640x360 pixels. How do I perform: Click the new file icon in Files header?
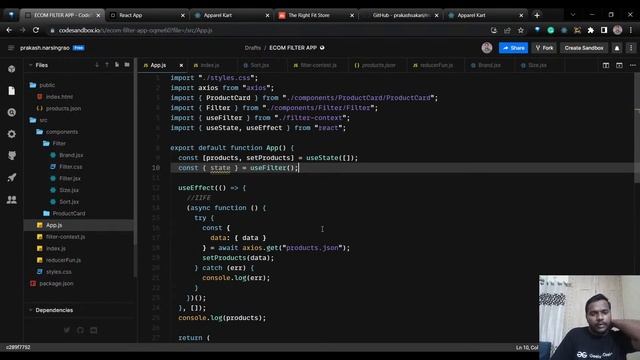(x=117, y=65)
